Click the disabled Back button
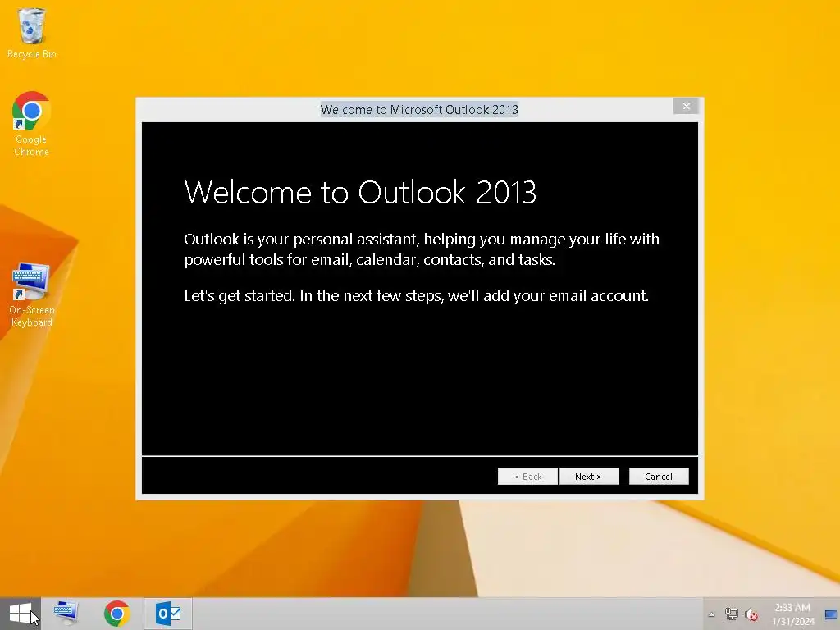 [527, 477]
